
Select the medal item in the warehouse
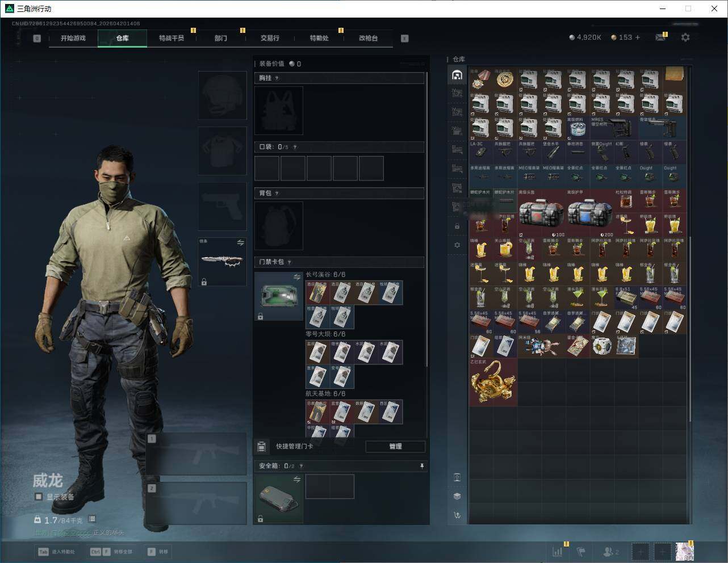tap(481, 80)
